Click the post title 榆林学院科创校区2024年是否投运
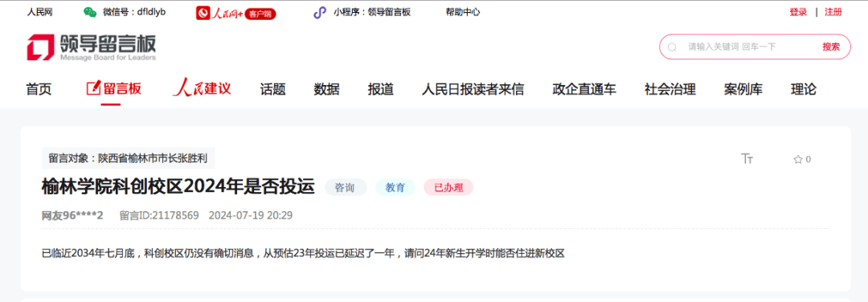The height and width of the screenshot is (302, 868). 178,187
